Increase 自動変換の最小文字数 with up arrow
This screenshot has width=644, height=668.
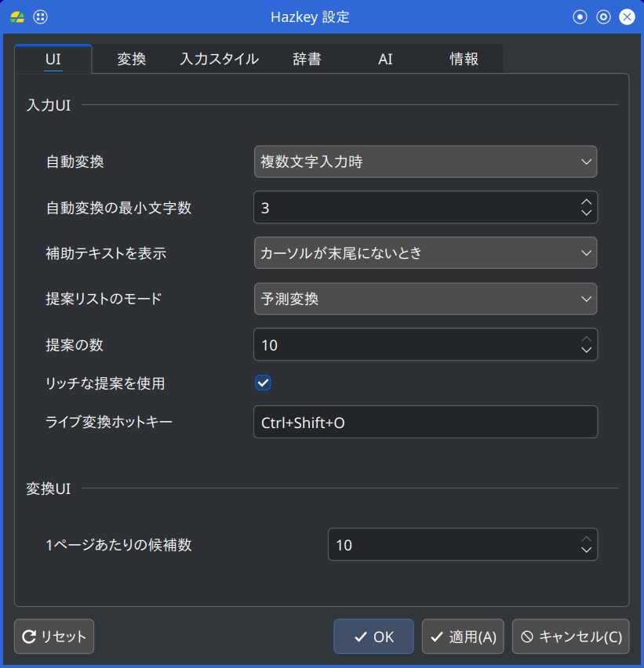coord(587,202)
